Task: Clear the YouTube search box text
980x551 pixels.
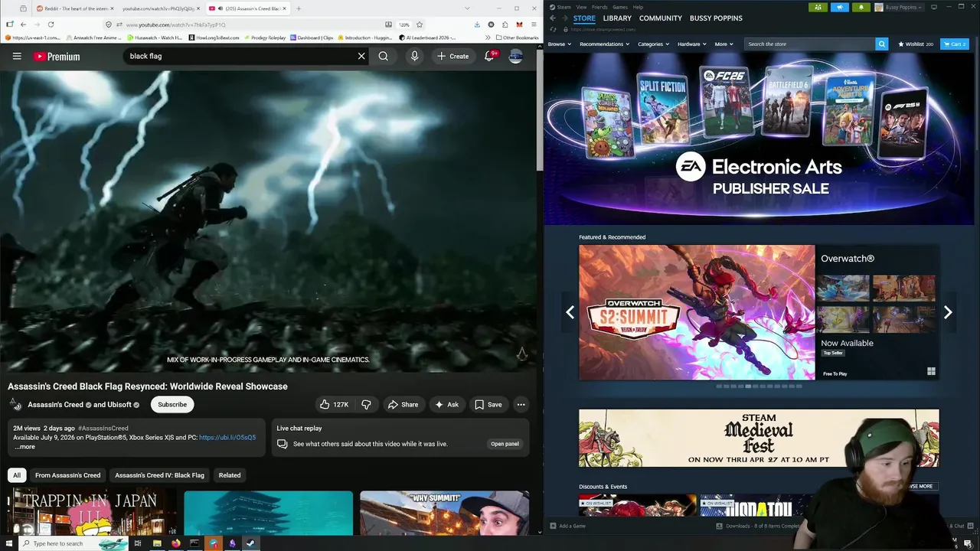Action: click(361, 56)
